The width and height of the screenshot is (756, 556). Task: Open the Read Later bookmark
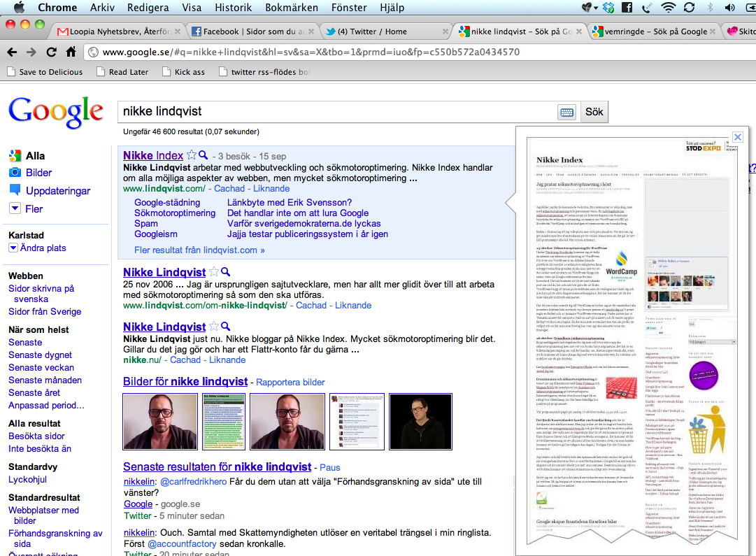[122, 72]
